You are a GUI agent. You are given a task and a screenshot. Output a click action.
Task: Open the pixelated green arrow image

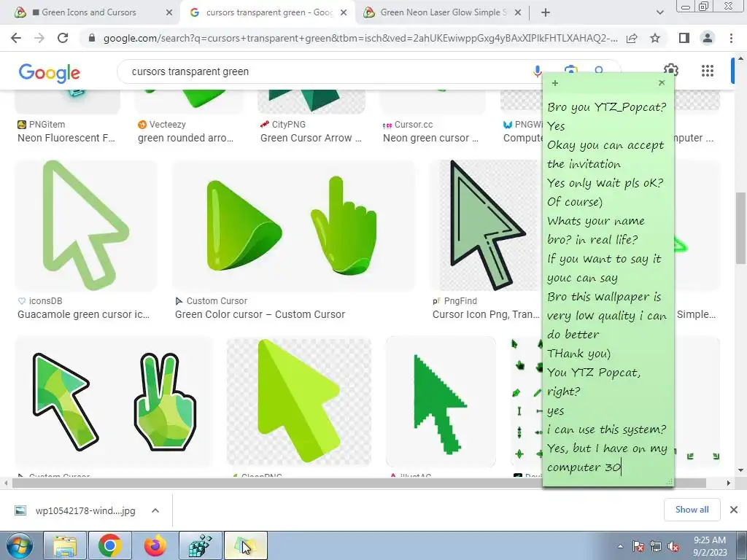tap(441, 402)
